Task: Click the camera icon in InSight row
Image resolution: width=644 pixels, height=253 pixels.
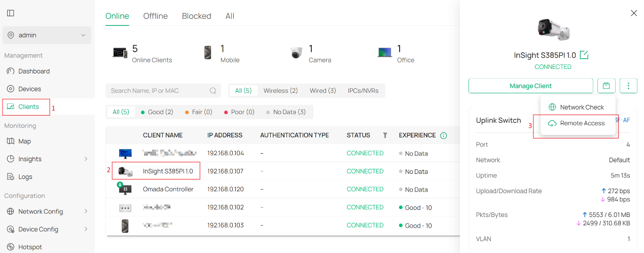Action: 125,171
